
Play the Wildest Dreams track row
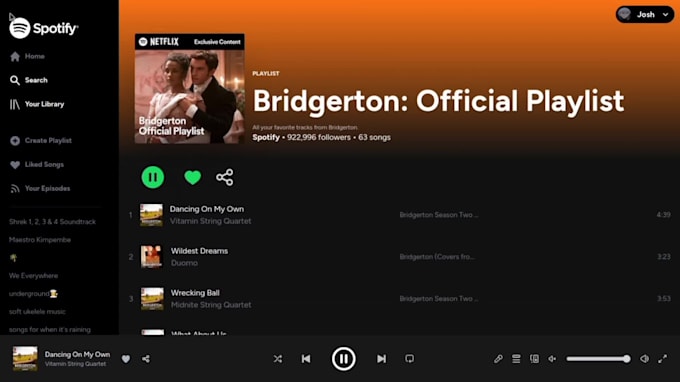coord(399,257)
